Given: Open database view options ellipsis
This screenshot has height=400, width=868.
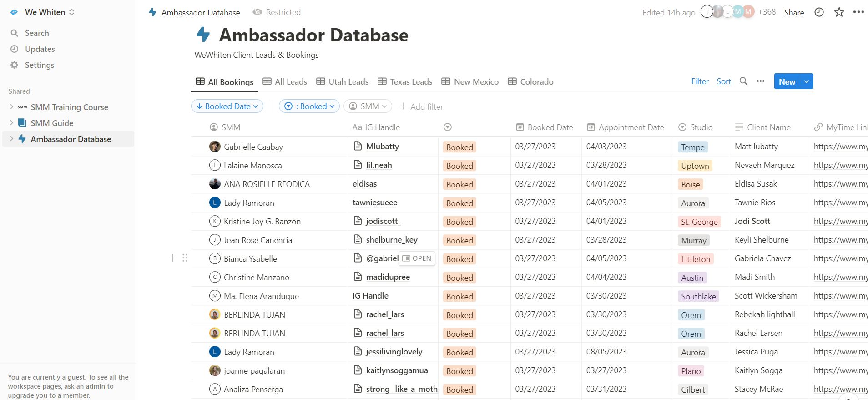Looking at the screenshot, I should coord(760,81).
